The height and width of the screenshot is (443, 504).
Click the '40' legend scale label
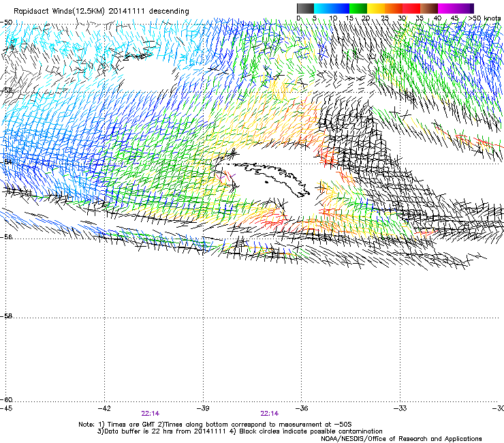point(437,18)
